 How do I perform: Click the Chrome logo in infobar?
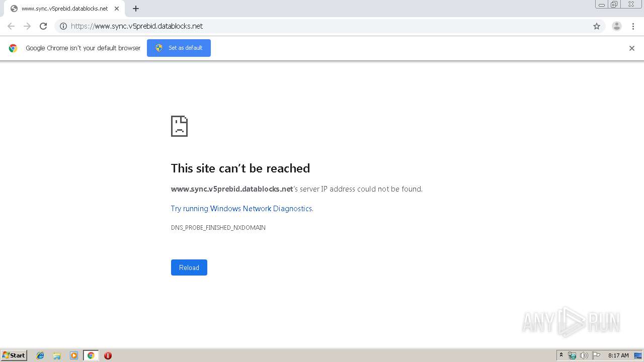point(13,48)
